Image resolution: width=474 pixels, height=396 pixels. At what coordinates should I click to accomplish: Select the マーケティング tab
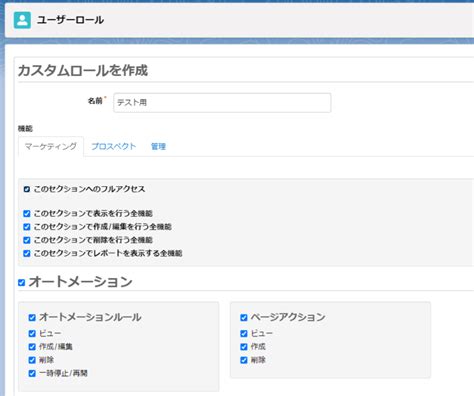tap(51, 146)
